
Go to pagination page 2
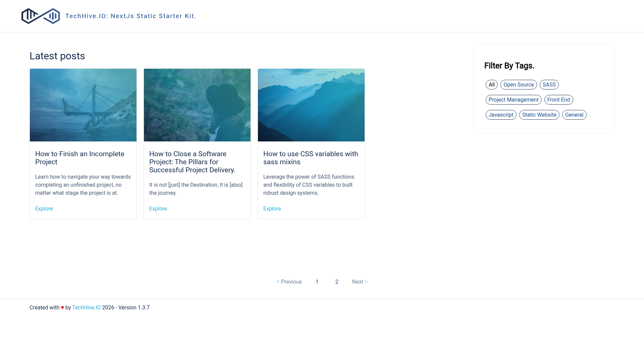point(337,282)
